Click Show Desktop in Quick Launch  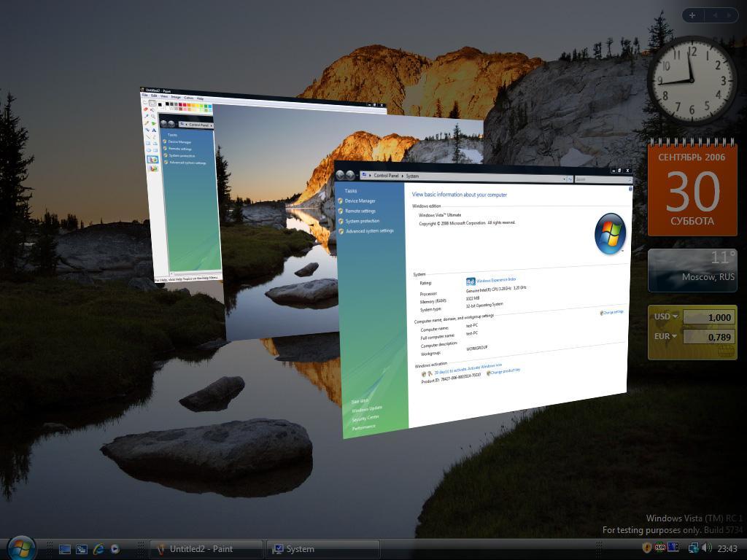(65, 549)
